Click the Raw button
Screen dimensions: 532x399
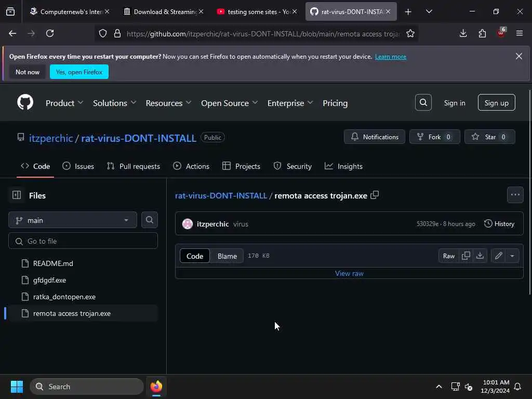click(x=448, y=256)
